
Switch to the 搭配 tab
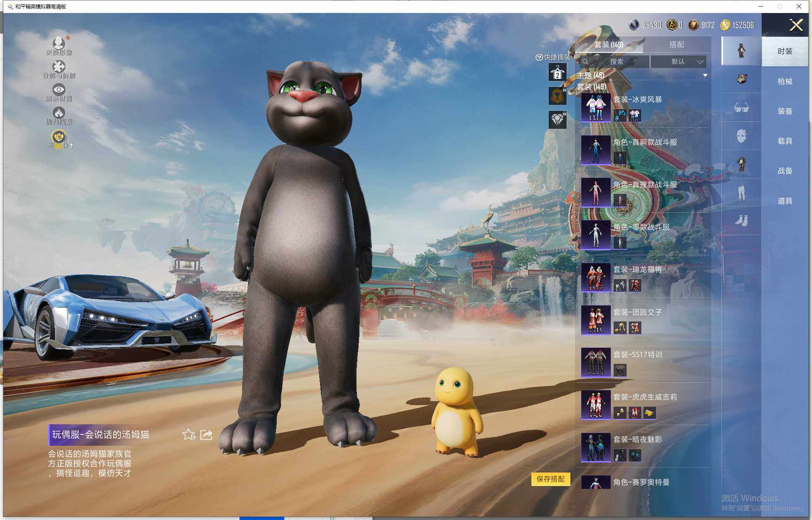click(x=676, y=44)
